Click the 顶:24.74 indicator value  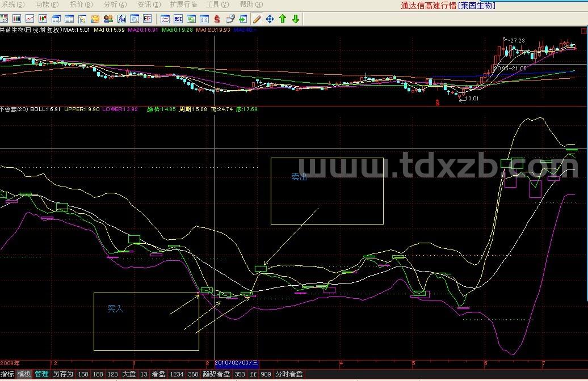point(221,109)
